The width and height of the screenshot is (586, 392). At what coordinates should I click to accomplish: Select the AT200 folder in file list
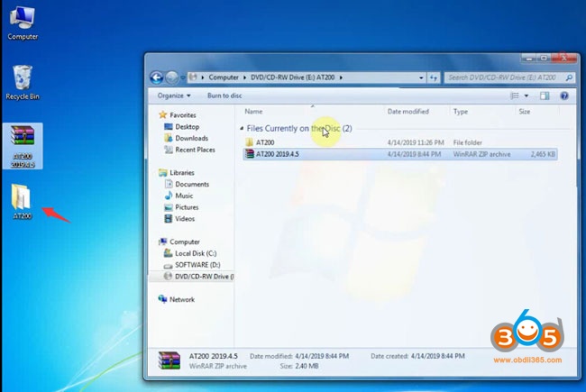tap(265, 142)
